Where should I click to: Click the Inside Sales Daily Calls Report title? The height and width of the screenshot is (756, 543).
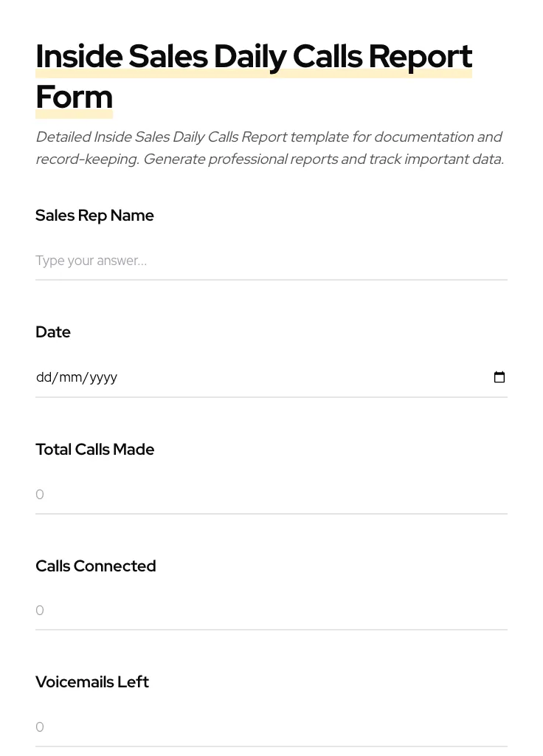coord(254,56)
